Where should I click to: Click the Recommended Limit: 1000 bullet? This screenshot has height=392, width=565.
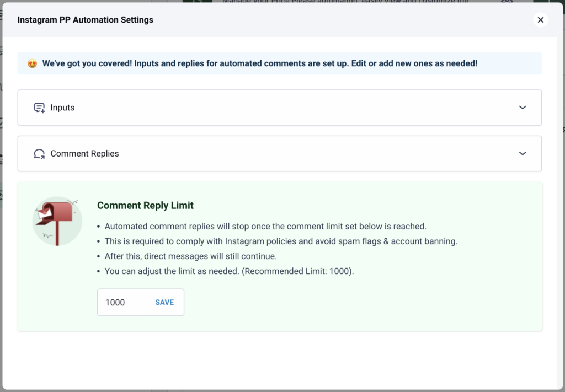(229, 271)
